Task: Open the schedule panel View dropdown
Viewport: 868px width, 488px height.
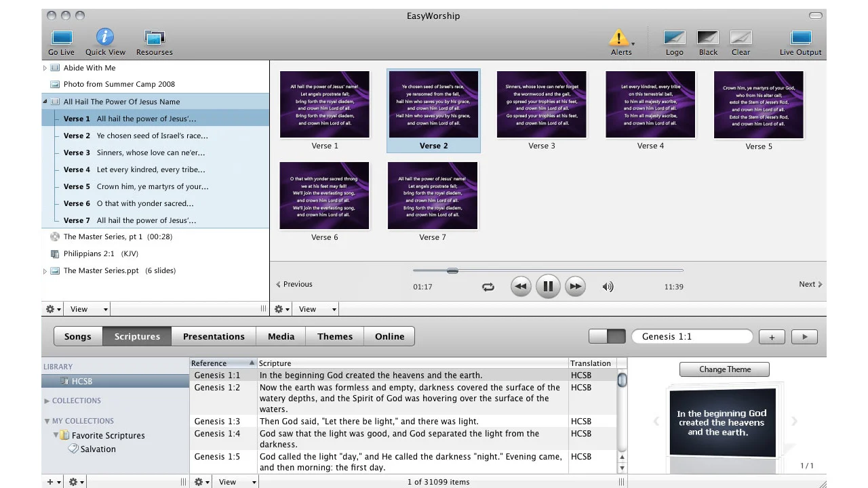Action: pos(89,309)
